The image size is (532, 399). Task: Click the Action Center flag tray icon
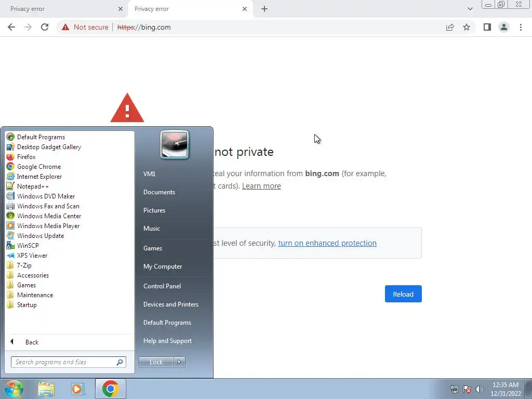[467, 389]
